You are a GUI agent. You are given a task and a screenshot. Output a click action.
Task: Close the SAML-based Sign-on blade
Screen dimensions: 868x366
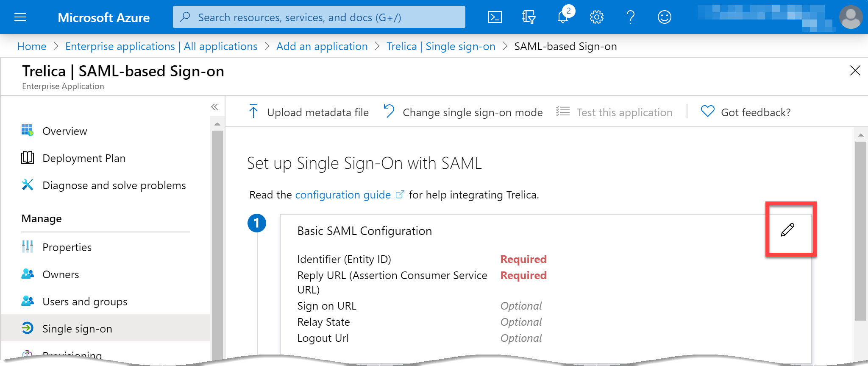click(855, 70)
